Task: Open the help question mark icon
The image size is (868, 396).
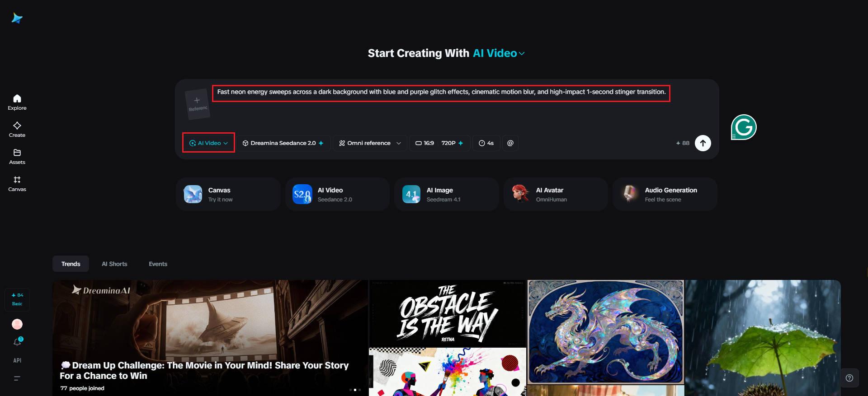Action: [x=849, y=378]
